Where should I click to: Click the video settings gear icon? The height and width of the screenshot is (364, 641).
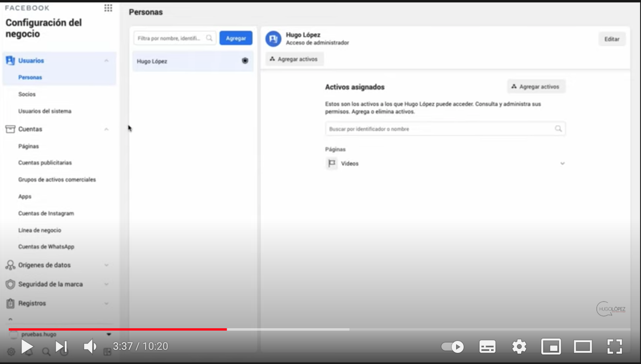tap(519, 347)
